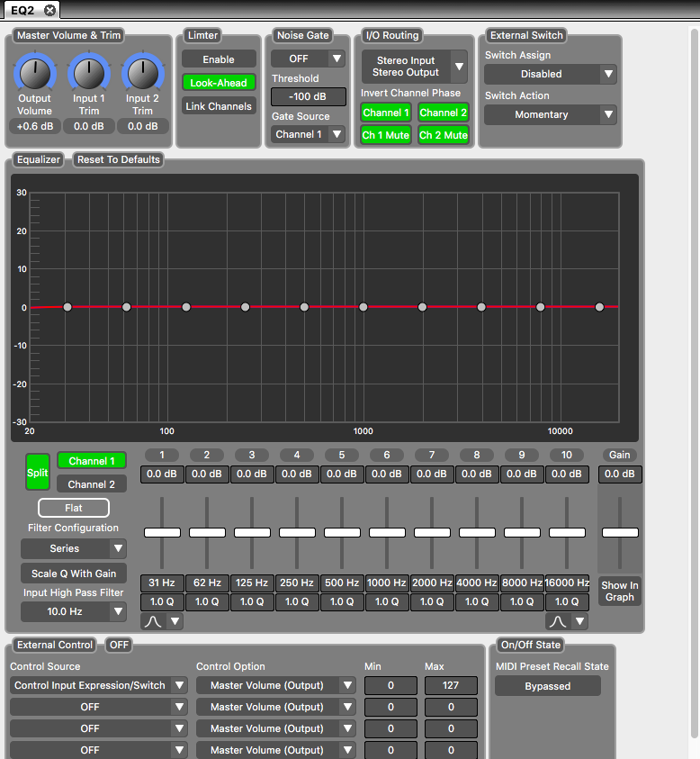This screenshot has width=700, height=759.
Task: Click the Output Volume knob
Action: coord(34,74)
